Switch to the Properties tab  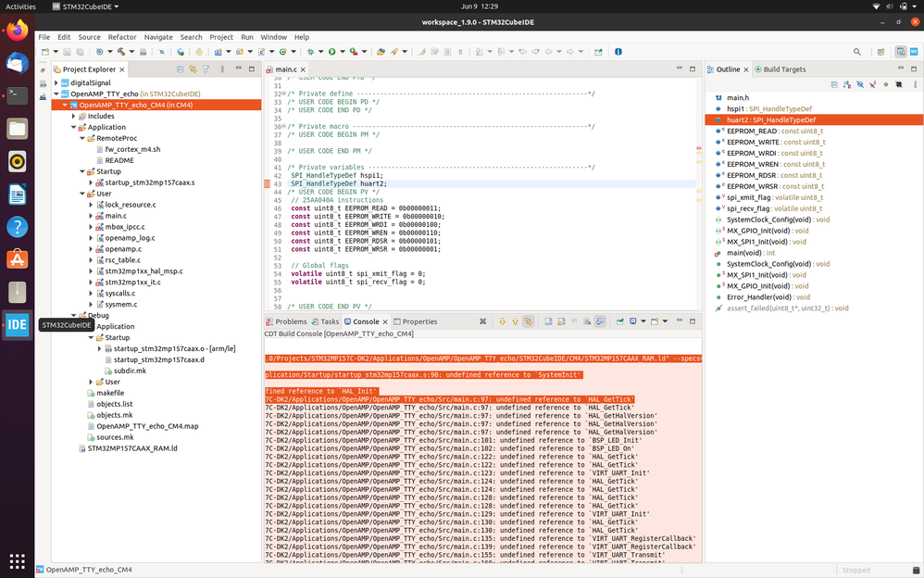tap(416, 321)
